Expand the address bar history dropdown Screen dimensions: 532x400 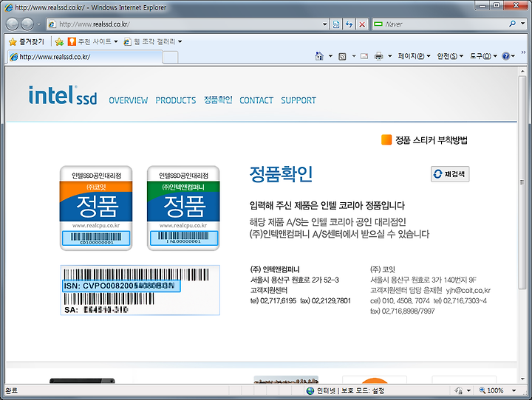coord(324,24)
